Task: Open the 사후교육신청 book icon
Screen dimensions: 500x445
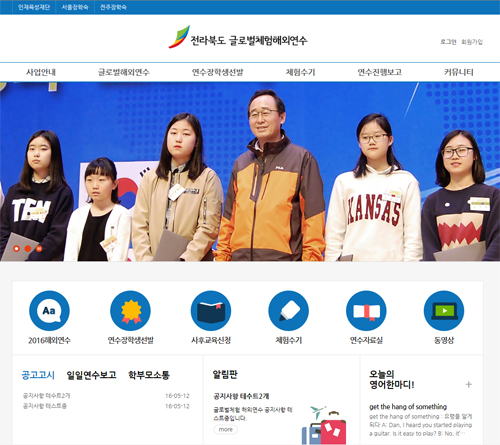Action: [211, 310]
